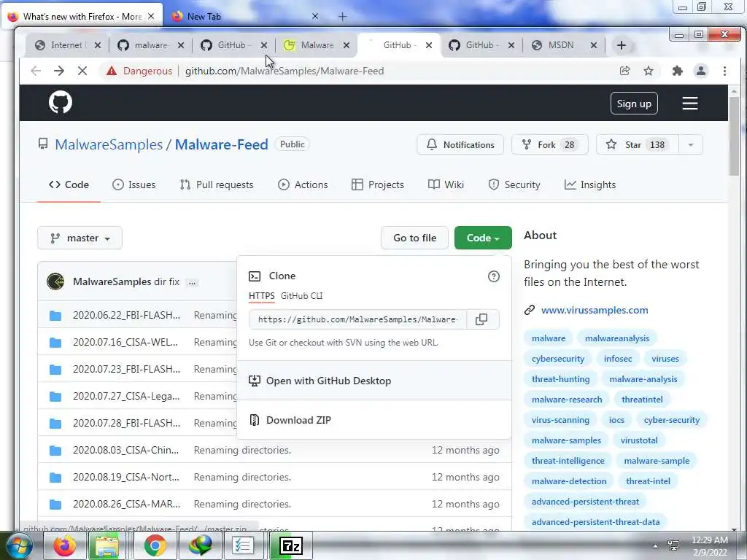Close the Malware Chrome tab
Viewport: 747px width, 560px height.
(347, 45)
